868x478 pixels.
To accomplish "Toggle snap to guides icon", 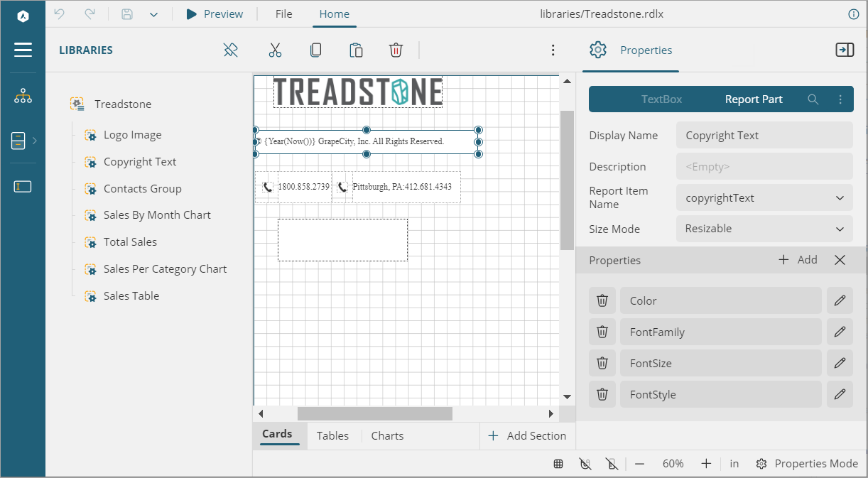I will coord(612,464).
